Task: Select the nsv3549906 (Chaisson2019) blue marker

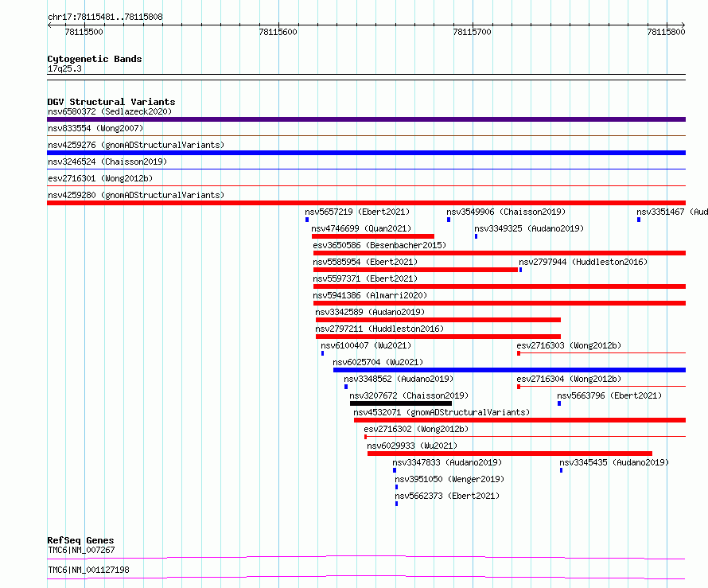Action: click(449, 220)
